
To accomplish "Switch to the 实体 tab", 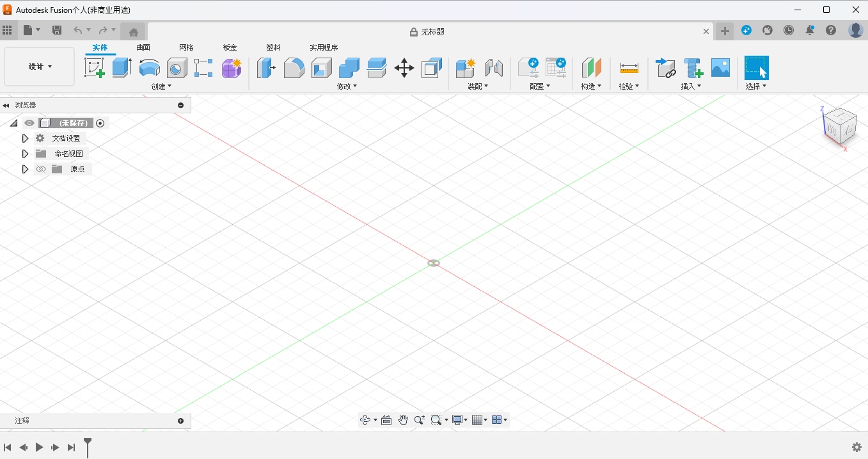I will [x=100, y=47].
